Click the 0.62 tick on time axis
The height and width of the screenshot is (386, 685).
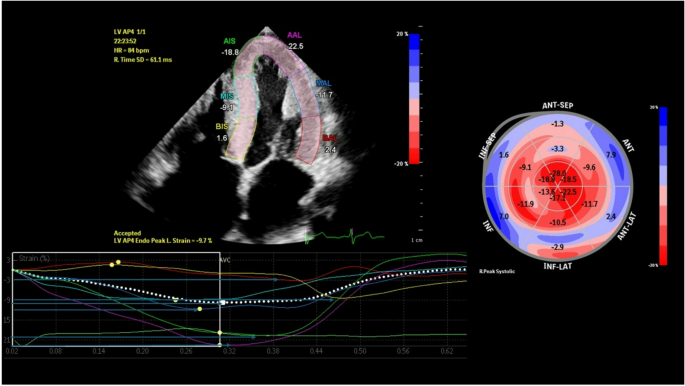click(x=447, y=351)
